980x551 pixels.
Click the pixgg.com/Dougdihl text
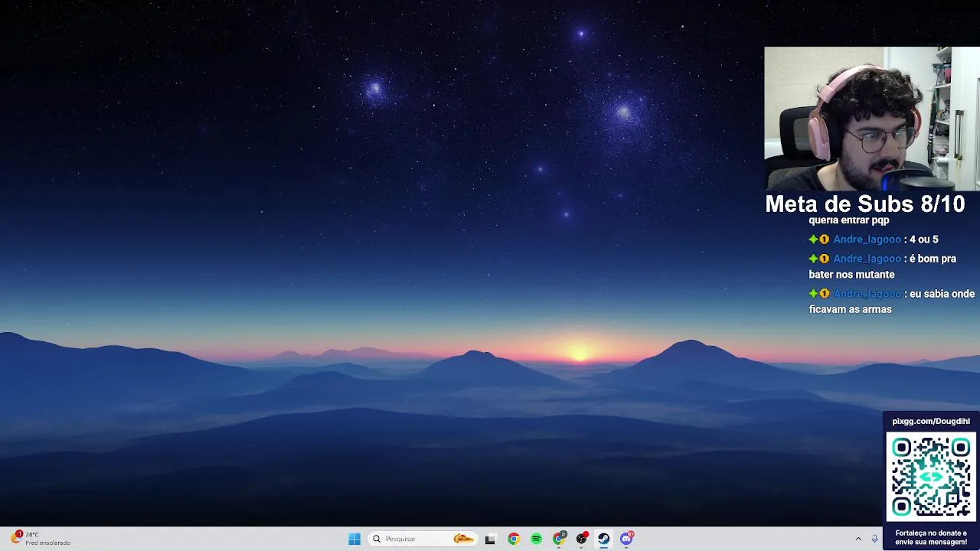pyautogui.click(x=931, y=421)
